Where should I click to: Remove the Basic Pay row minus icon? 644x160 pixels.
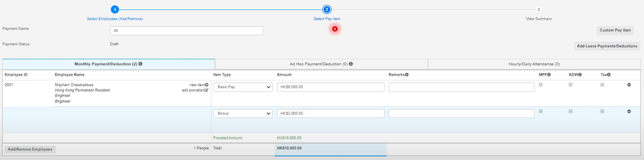(x=629, y=85)
